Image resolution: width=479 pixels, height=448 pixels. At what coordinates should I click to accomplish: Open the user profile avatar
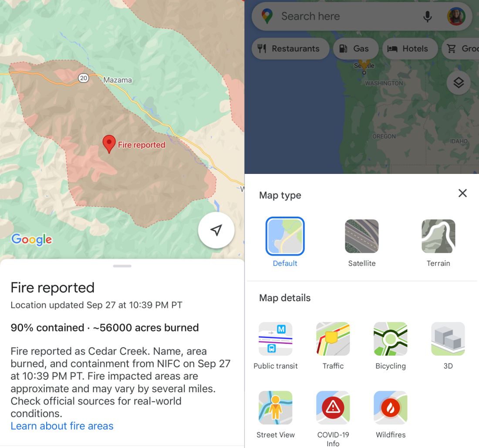pyautogui.click(x=456, y=17)
